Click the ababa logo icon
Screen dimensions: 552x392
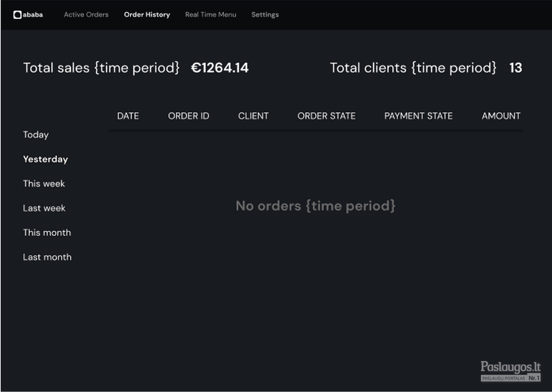[17, 15]
